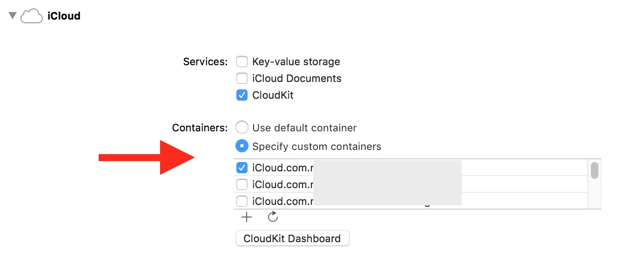Uncheck the first checked container checkbox

(x=242, y=168)
